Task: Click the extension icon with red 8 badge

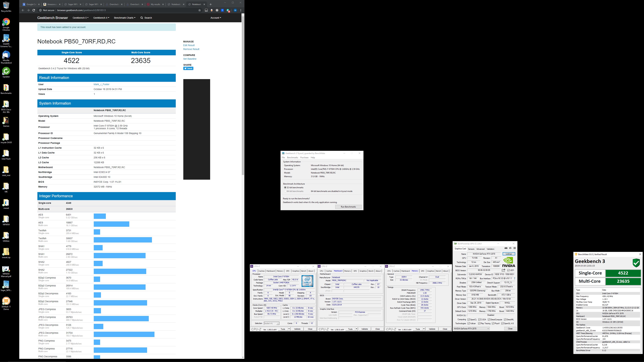Action: tap(228, 11)
